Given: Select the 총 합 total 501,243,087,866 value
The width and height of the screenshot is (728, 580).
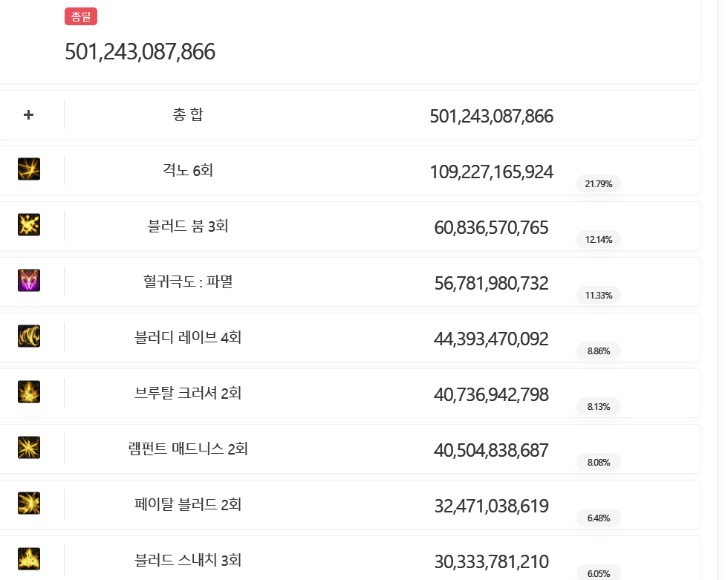Looking at the screenshot, I should point(491,117).
